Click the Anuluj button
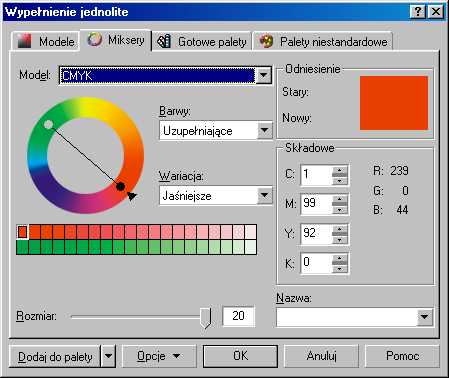The height and width of the screenshot is (378, 449). [321, 356]
